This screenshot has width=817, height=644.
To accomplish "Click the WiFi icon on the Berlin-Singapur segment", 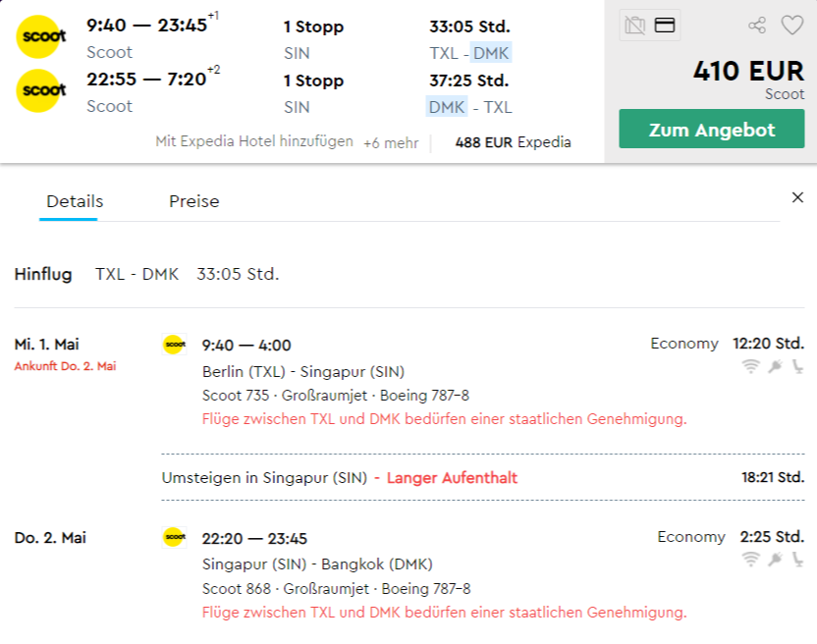I will click(x=750, y=365).
